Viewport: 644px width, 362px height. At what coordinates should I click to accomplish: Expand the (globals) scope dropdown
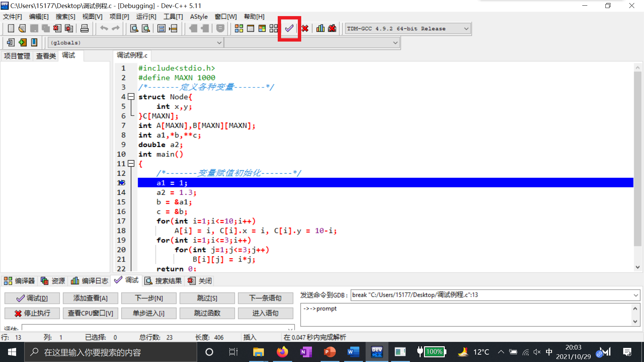(x=219, y=43)
